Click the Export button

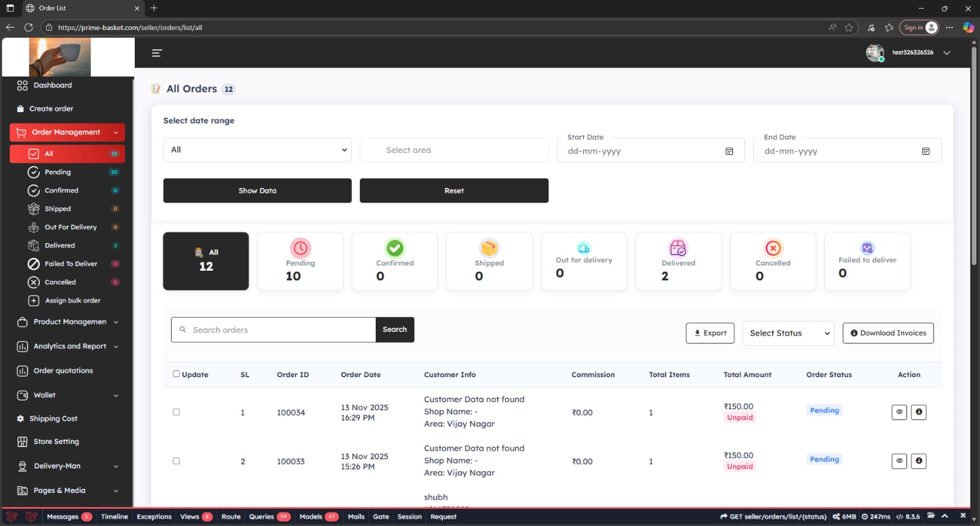pyautogui.click(x=710, y=333)
